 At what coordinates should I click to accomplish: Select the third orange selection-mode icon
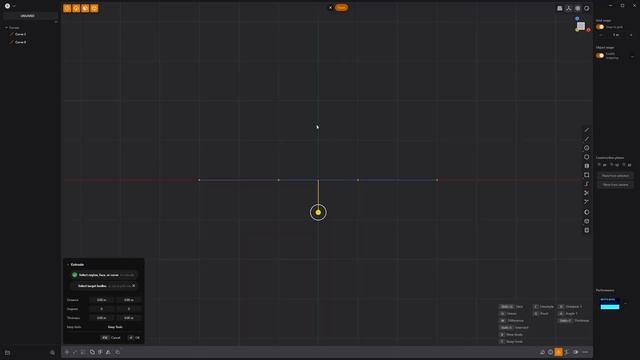(x=85, y=8)
